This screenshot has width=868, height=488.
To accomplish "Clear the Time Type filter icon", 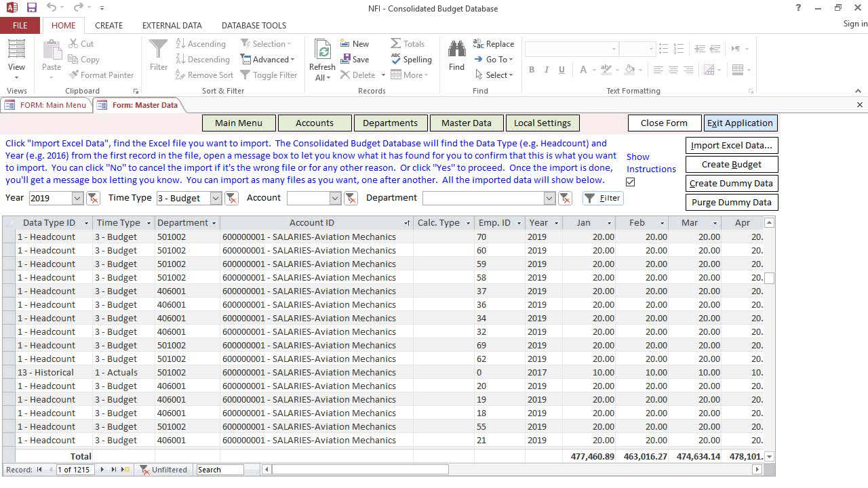I will (231, 198).
